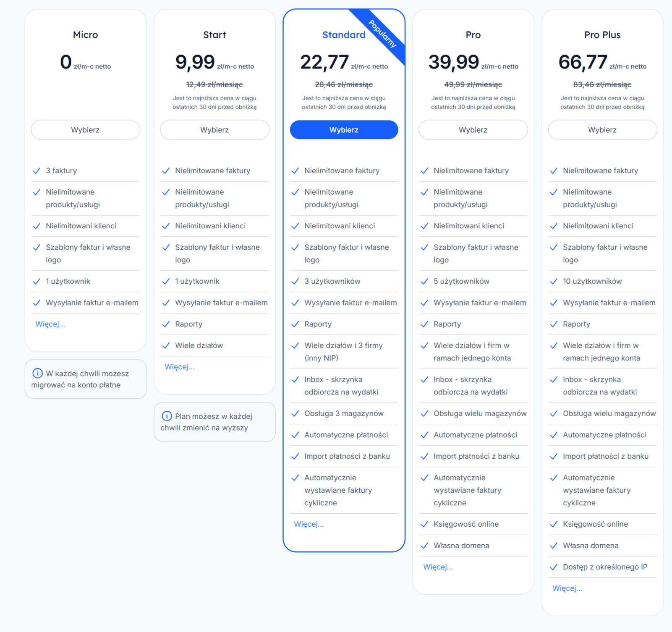This screenshot has width=672, height=632.
Task: Click checkmark next to 'Obsługa 3 magazynów'
Action: pyautogui.click(x=295, y=413)
